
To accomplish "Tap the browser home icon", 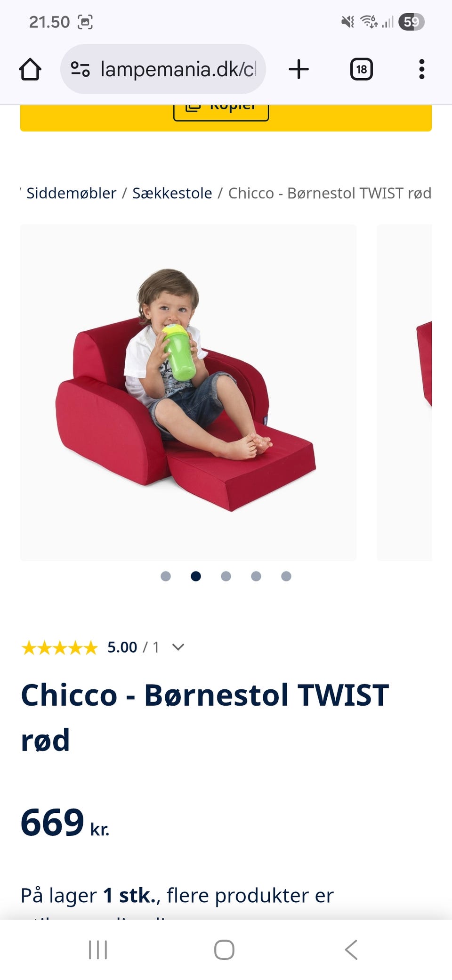I will [30, 69].
